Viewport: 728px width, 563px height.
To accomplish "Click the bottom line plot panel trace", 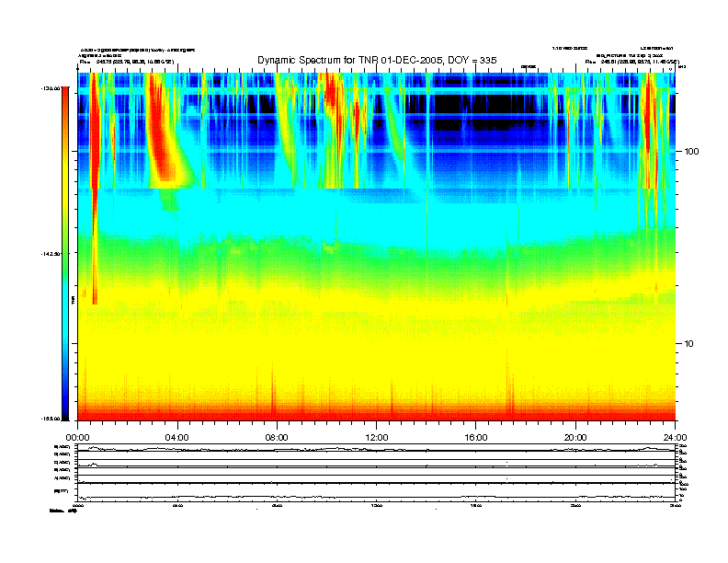I will pyautogui.click(x=377, y=497).
